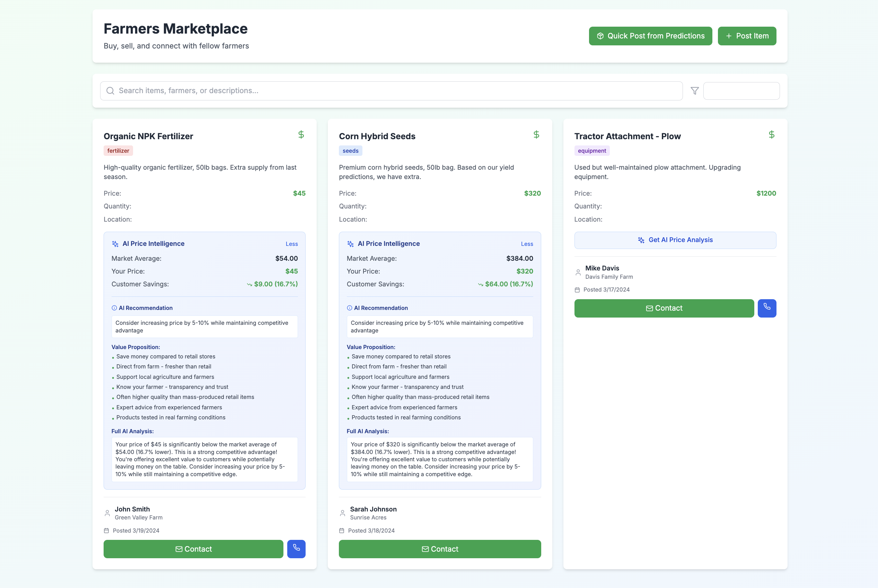Click the equipment category tag
The width and height of the screenshot is (878, 588).
tap(591, 151)
